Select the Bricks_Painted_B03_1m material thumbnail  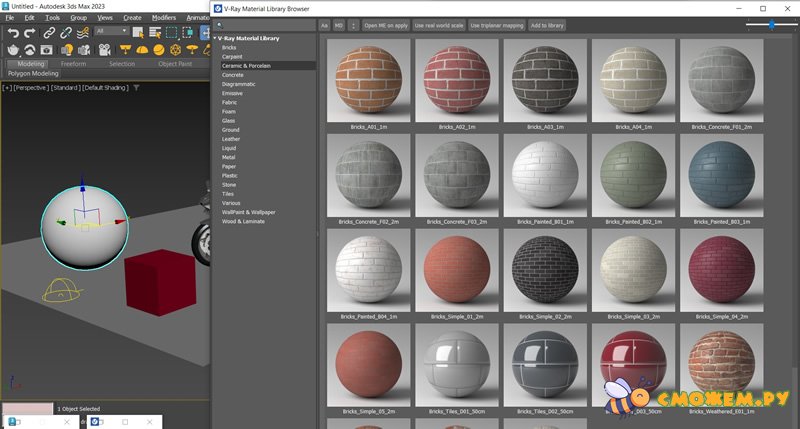click(721, 175)
